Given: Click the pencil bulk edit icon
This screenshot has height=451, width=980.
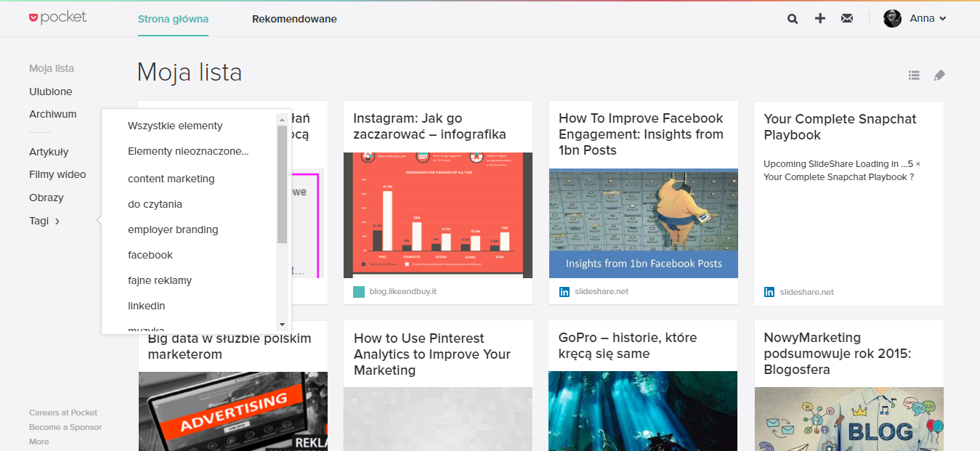Looking at the screenshot, I should 939,75.
